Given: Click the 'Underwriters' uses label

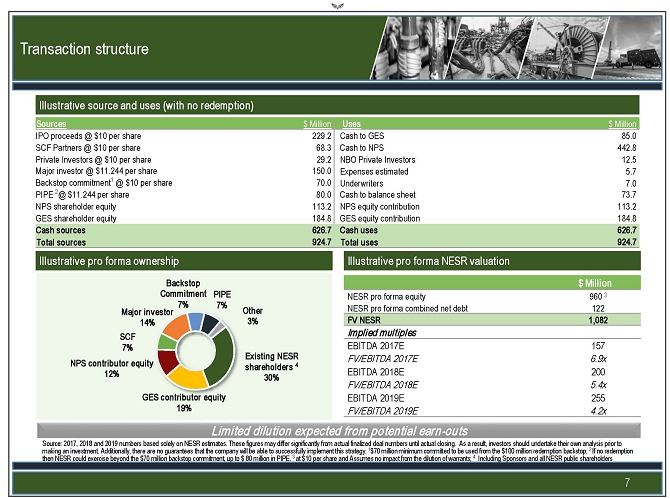Looking at the screenshot, I should (361, 183).
